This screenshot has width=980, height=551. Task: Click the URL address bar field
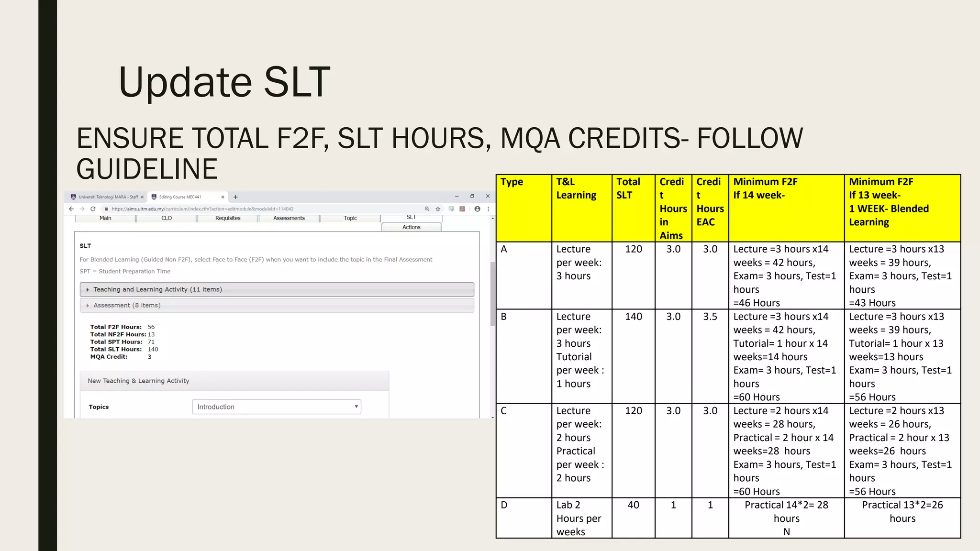pyautogui.click(x=263, y=209)
